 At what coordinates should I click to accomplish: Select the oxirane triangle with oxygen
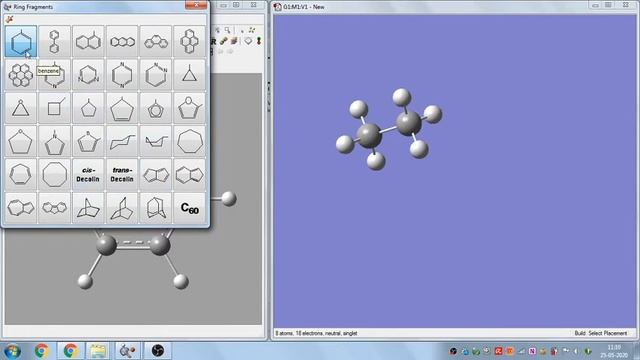pos(21,109)
